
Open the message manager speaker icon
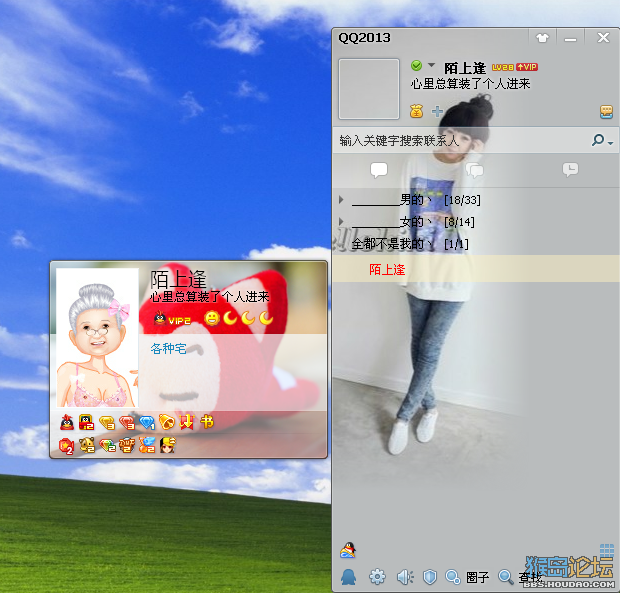pos(405,577)
